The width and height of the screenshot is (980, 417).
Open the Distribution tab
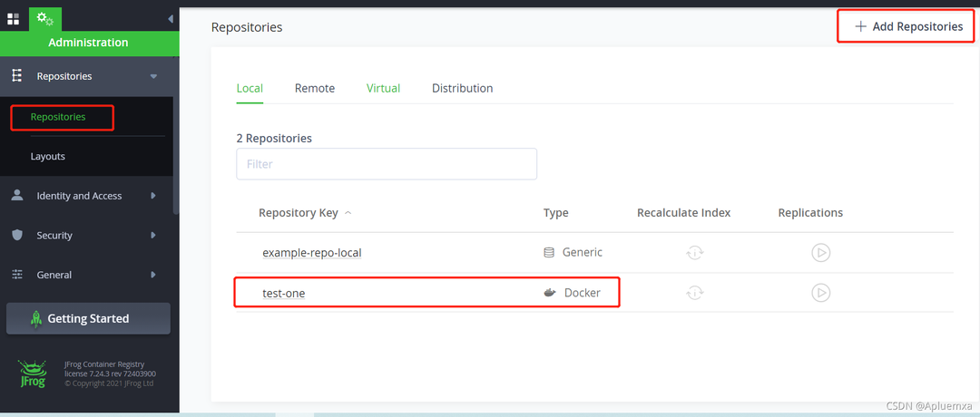(463, 88)
